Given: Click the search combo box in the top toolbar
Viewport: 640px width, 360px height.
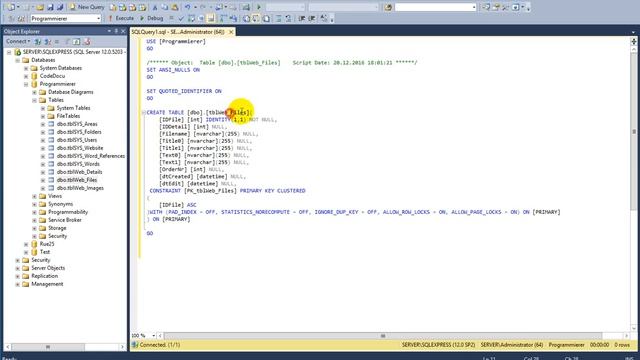Looking at the screenshot, I should [436, 7].
